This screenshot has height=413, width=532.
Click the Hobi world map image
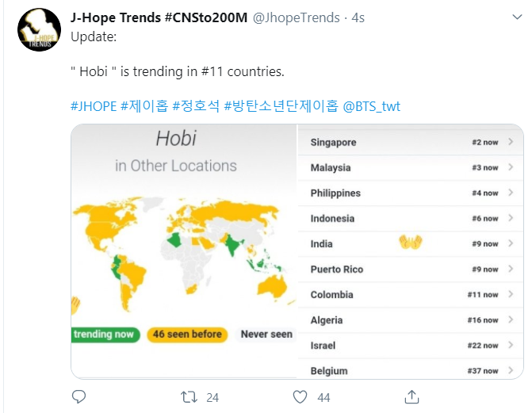pyautogui.click(x=184, y=251)
